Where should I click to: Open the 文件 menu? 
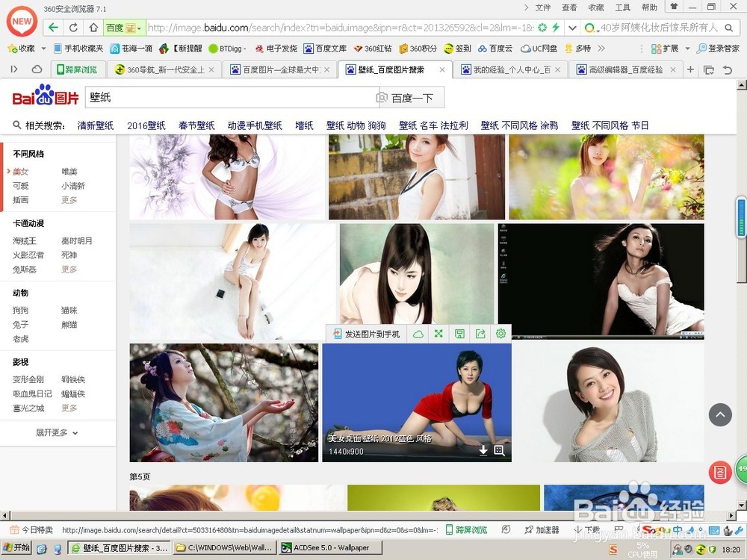(x=542, y=7)
